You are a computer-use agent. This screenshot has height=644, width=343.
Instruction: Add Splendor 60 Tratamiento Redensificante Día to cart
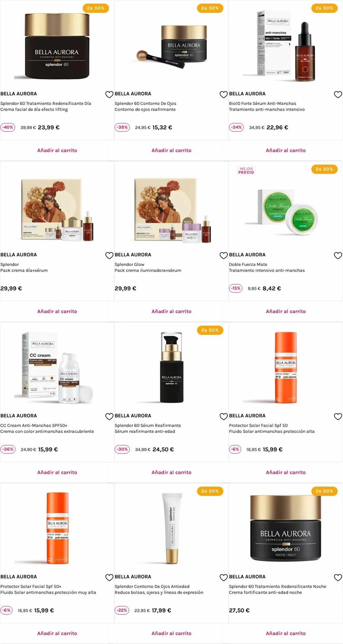57,150
